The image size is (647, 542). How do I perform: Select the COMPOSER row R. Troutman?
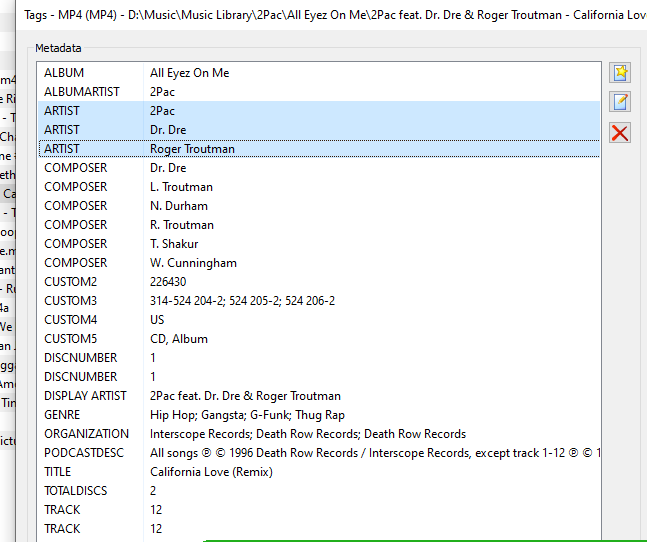319,225
